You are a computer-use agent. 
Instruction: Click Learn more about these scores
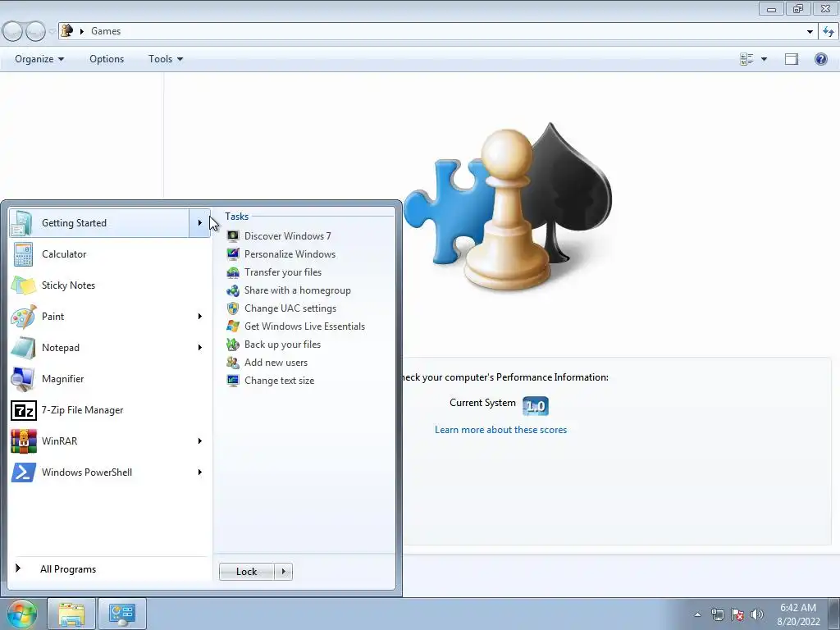500,430
